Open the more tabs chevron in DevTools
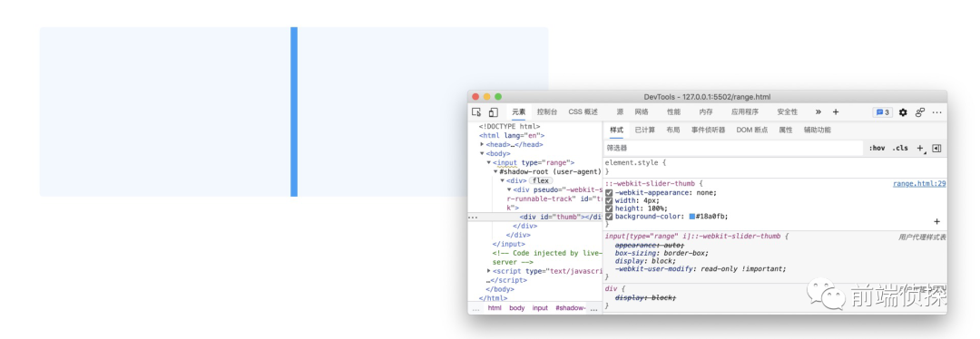Viewport: 980px width, 339px height. pos(818,112)
